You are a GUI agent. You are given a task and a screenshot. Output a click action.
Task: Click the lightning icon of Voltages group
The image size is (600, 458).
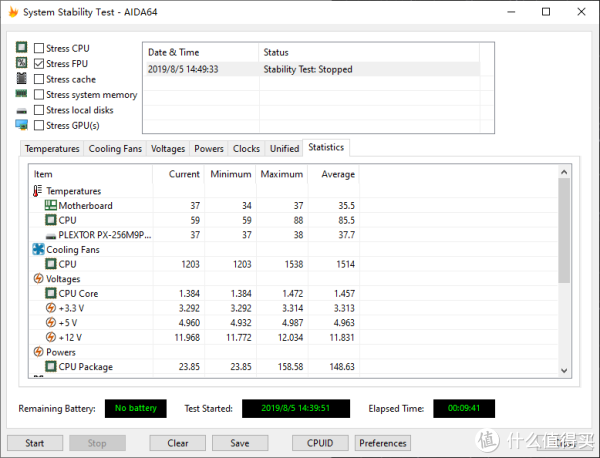click(38, 279)
